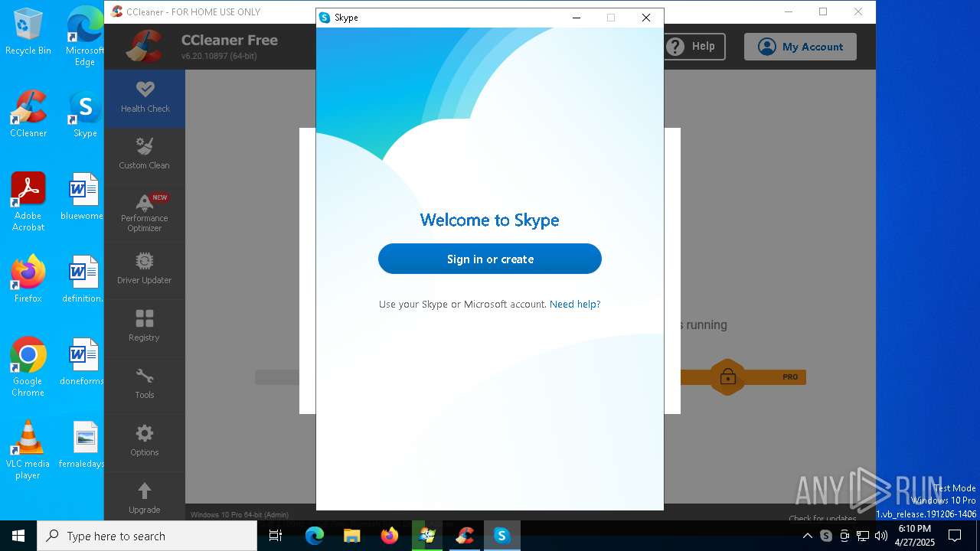Open the Need help? link in Skype
Image resolution: width=980 pixels, height=551 pixels.
pos(575,304)
